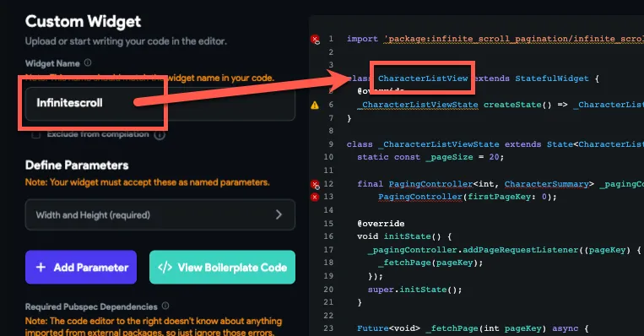Click line number 9 in gutter
This screenshot has height=336, width=644.
pos(331,144)
